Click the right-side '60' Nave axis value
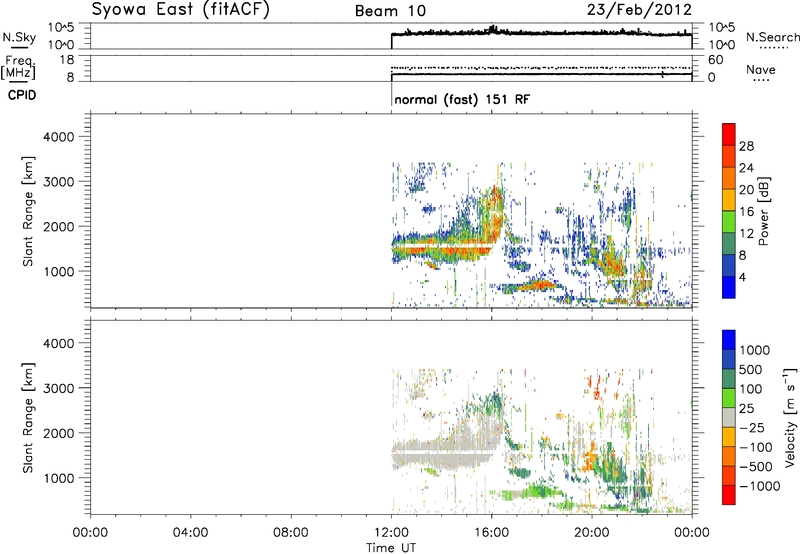This screenshot has height=554, width=800. pos(716,60)
